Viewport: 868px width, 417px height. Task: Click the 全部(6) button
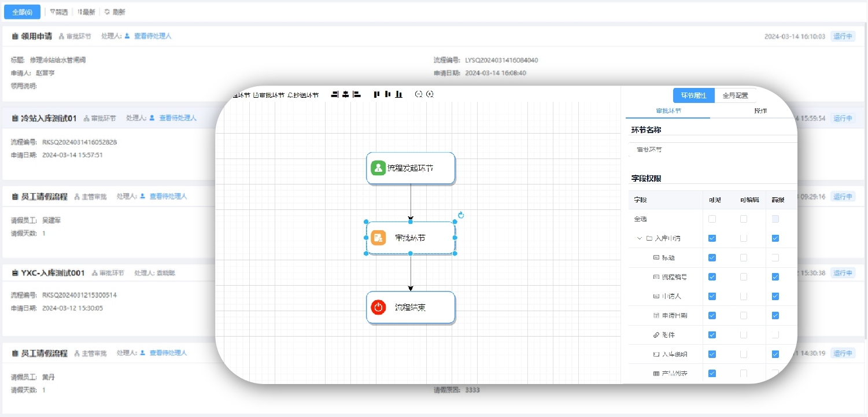23,12
